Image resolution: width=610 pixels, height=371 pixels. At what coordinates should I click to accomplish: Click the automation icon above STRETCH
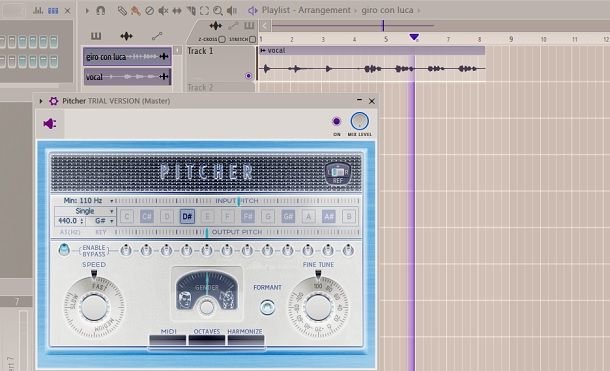coord(233,26)
